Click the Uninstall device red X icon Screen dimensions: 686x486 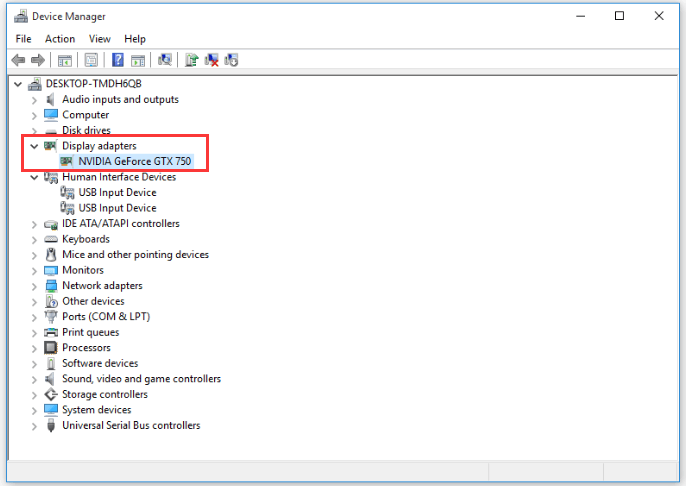[212, 60]
